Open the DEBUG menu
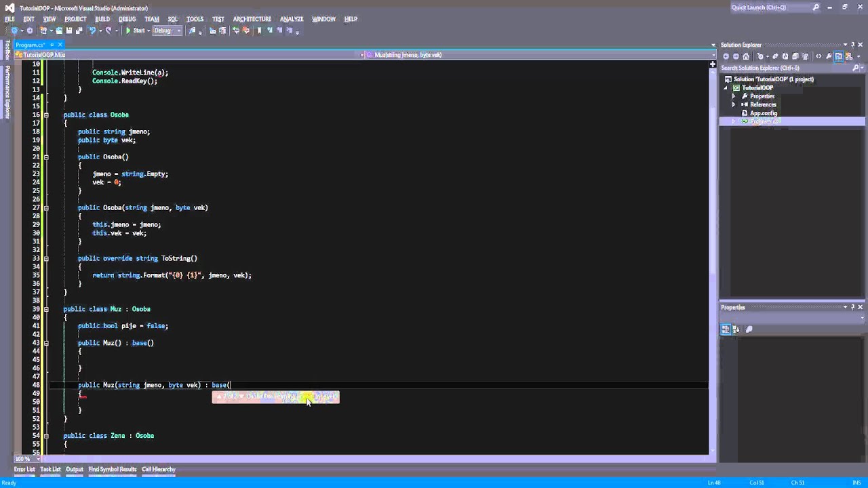The width and height of the screenshot is (868, 488). click(127, 19)
